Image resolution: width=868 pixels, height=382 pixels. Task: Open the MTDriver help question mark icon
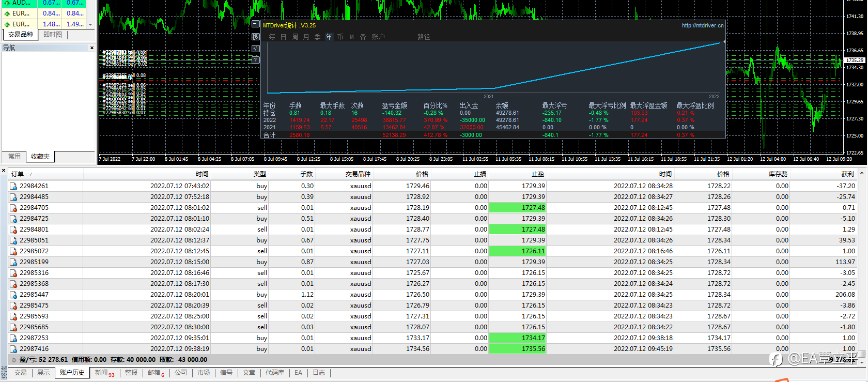(x=255, y=60)
